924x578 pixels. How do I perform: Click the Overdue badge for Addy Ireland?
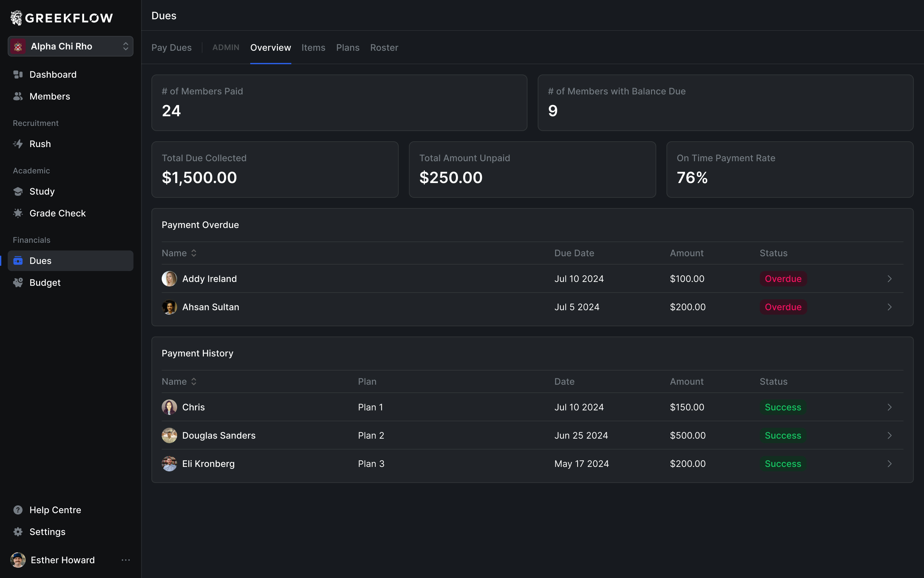tap(783, 279)
